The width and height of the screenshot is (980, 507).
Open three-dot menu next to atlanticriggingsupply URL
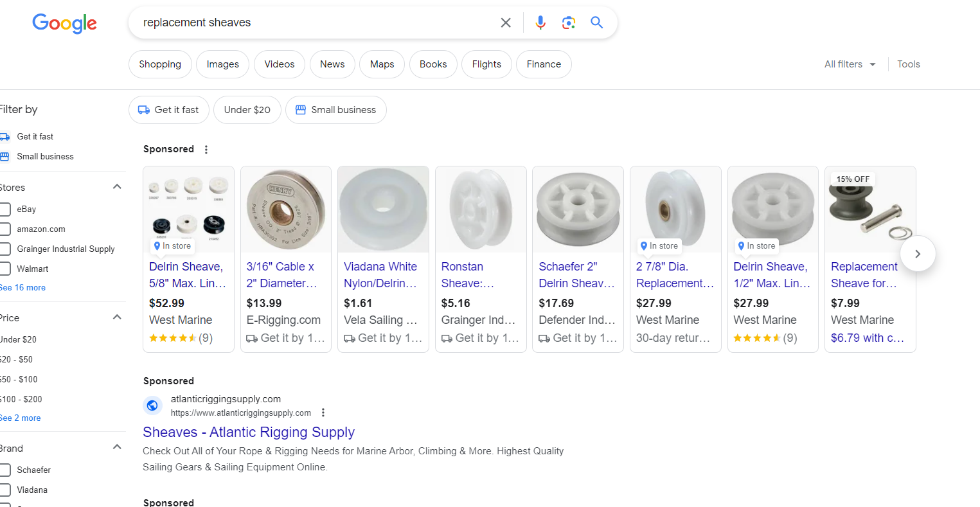click(x=323, y=413)
